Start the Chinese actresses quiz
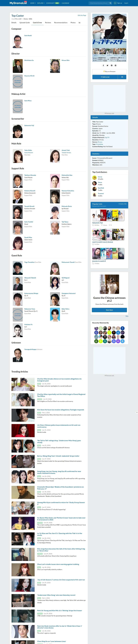This screenshot has width=138, height=644. coord(109,310)
